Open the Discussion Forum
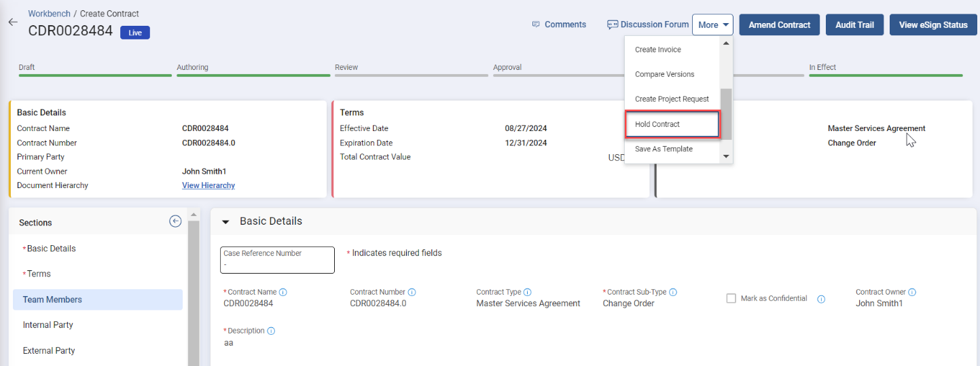Viewport: 980px width, 366px height. (648, 24)
